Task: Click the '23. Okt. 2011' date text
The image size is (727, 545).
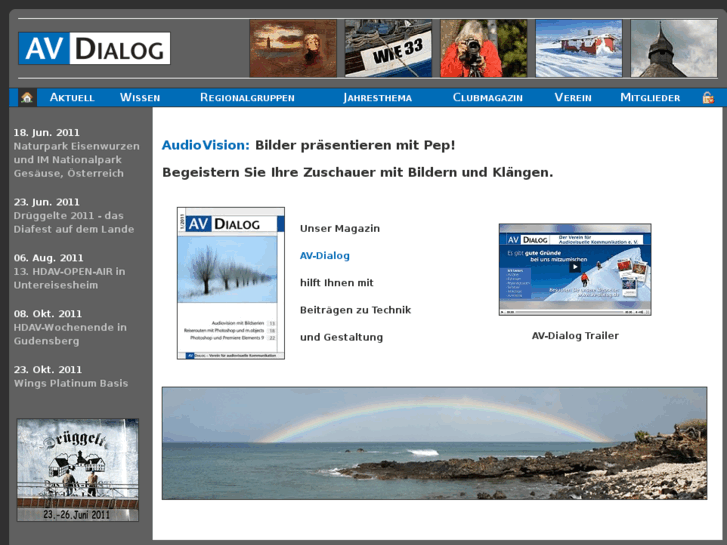Action: 47,370
